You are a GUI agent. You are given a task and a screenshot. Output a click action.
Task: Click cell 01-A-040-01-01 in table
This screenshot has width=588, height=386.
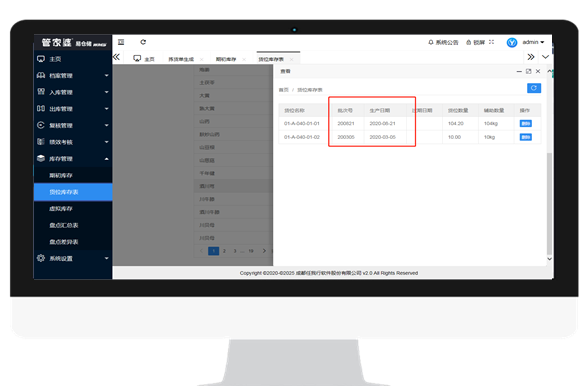pos(302,123)
